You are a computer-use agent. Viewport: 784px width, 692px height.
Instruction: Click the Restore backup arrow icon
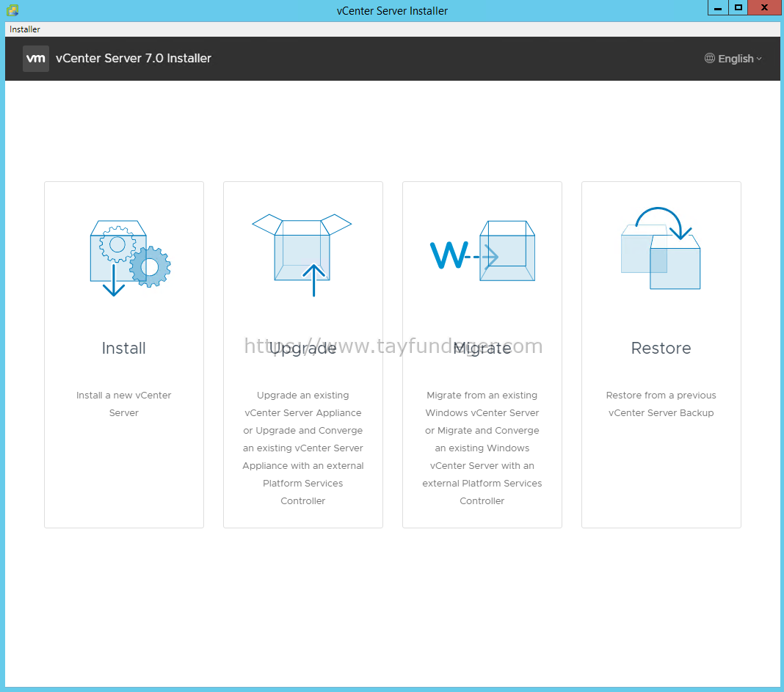tap(661, 248)
